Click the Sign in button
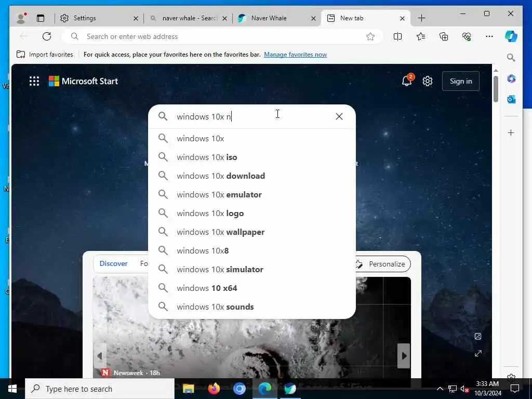The height and width of the screenshot is (399, 532). coord(460,81)
